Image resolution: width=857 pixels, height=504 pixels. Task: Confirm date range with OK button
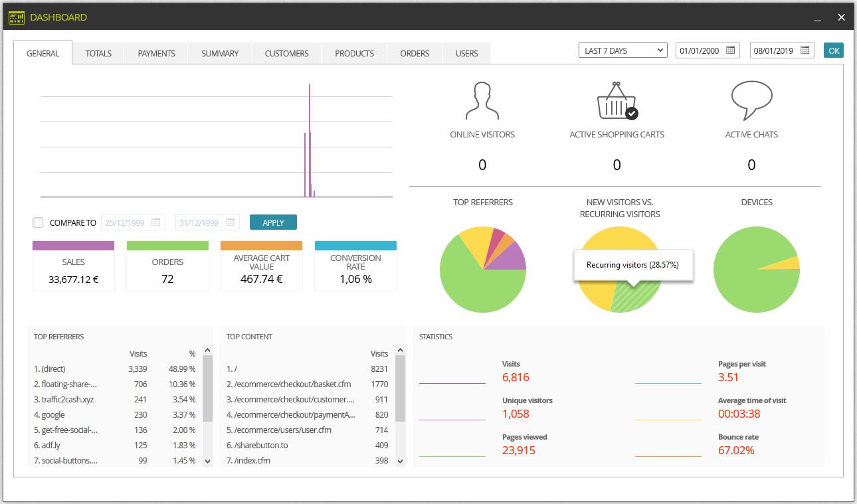(834, 50)
